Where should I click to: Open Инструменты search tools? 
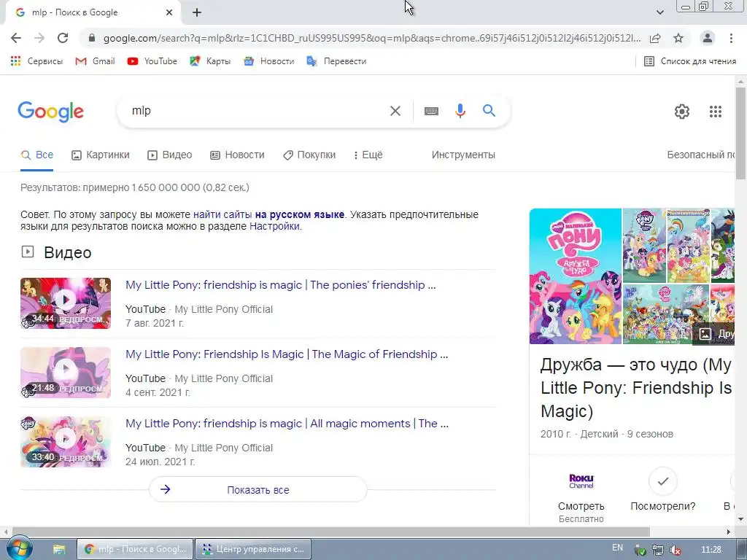[x=463, y=155]
